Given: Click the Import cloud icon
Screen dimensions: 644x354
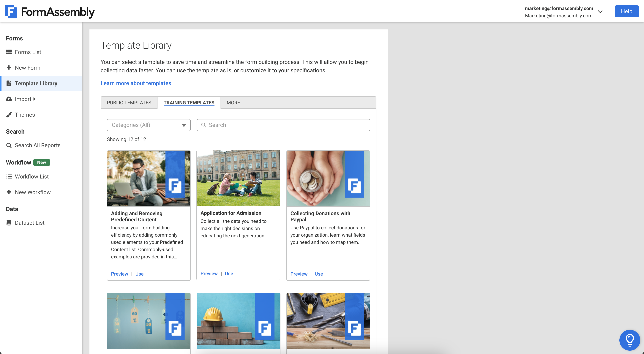Looking at the screenshot, I should click(9, 99).
